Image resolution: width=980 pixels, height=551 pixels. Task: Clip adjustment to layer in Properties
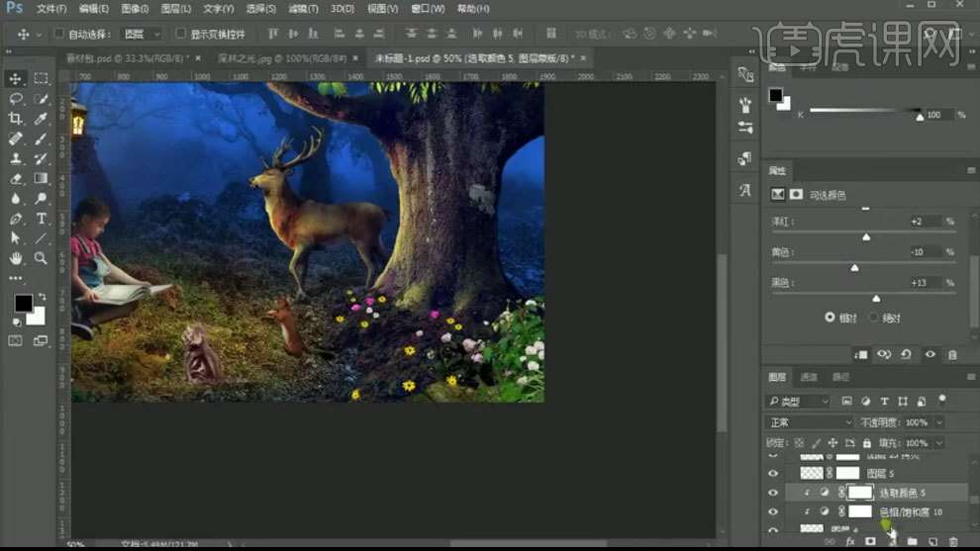point(861,355)
